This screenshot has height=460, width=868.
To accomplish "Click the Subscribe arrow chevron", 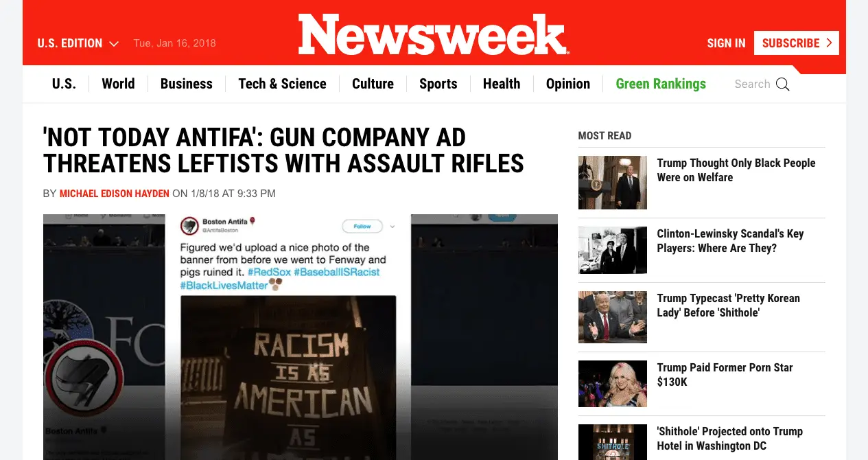I will [x=829, y=43].
